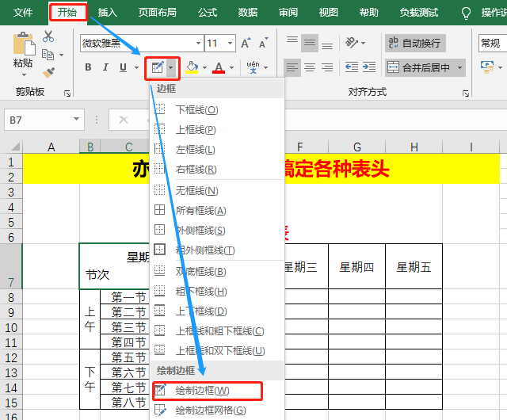Switch to the 数据 tab
Viewport: 507px width, 420px height.
click(x=248, y=13)
